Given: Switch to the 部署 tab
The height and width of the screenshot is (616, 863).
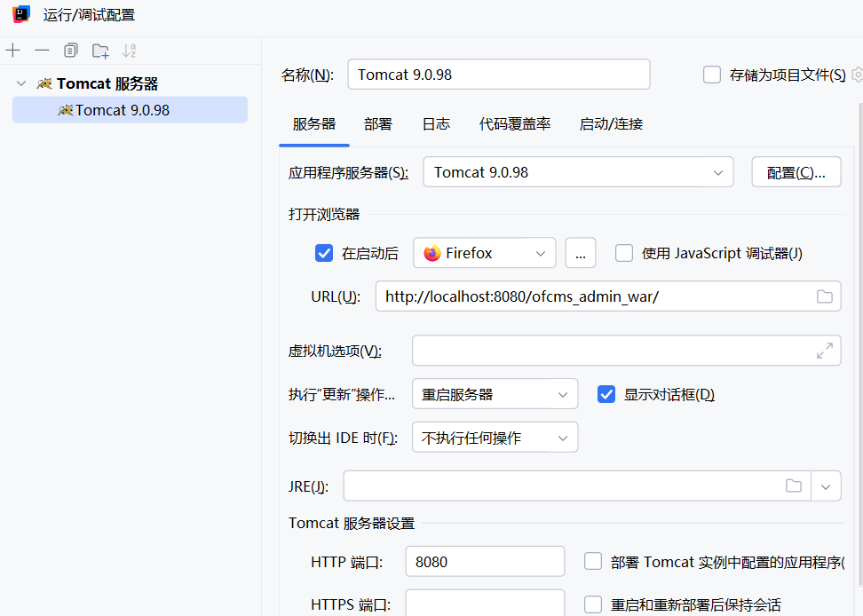Looking at the screenshot, I should [x=377, y=124].
